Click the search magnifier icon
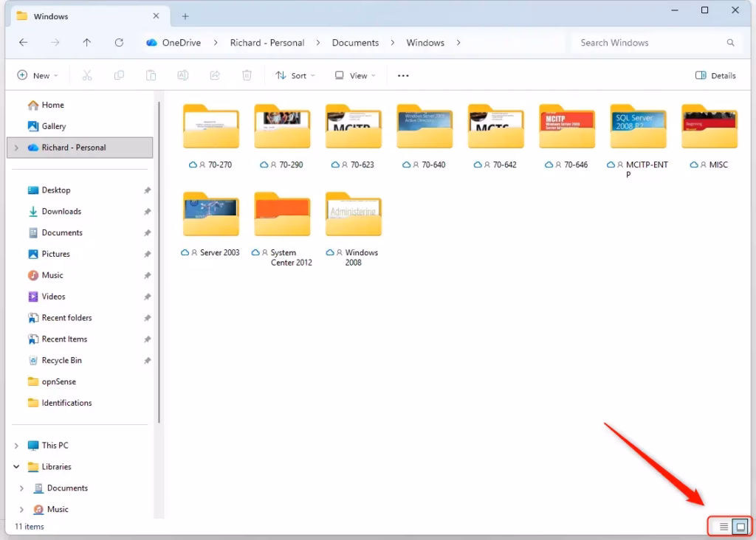 pyautogui.click(x=730, y=42)
